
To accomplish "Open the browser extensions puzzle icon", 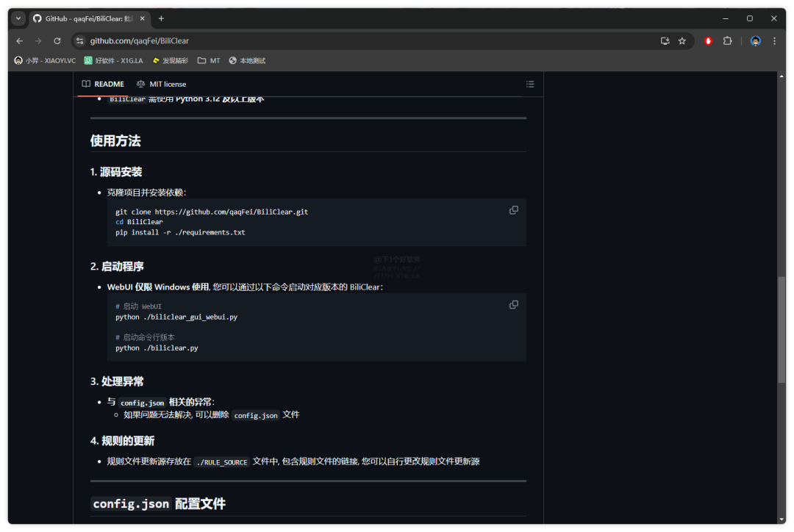I will (728, 41).
